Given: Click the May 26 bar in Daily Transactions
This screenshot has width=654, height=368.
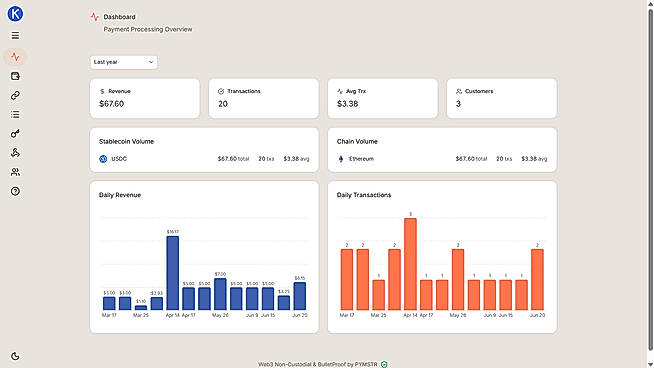Looking at the screenshot, I should 458,280.
